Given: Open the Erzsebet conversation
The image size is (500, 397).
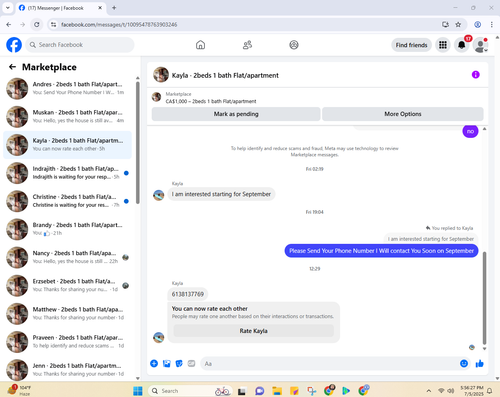Looking at the screenshot, I should (67, 285).
